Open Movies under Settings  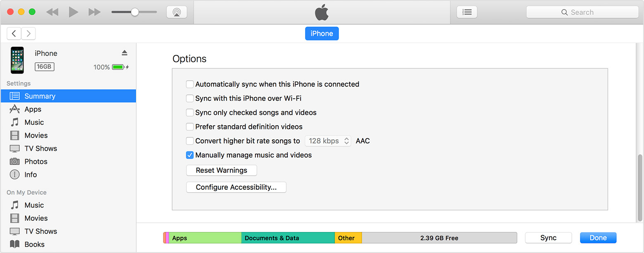pos(68,135)
